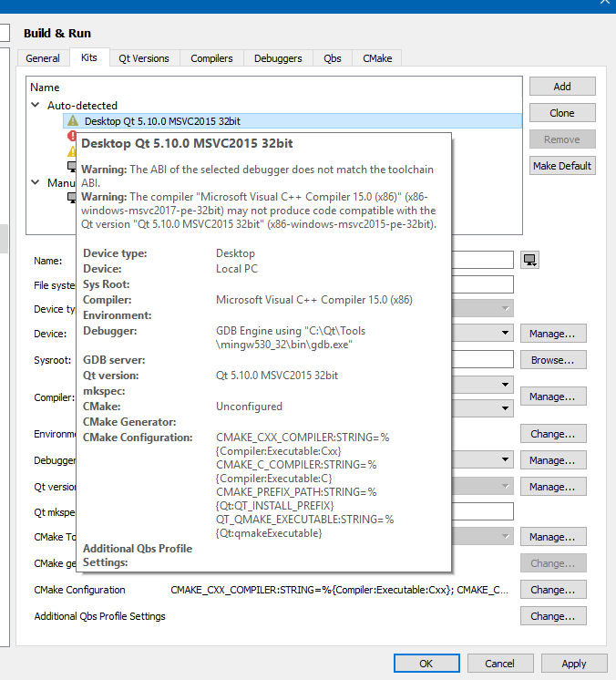Click warning icon beside Desktop Qt 5.10.0 MSVC2015 kit

coord(73,121)
